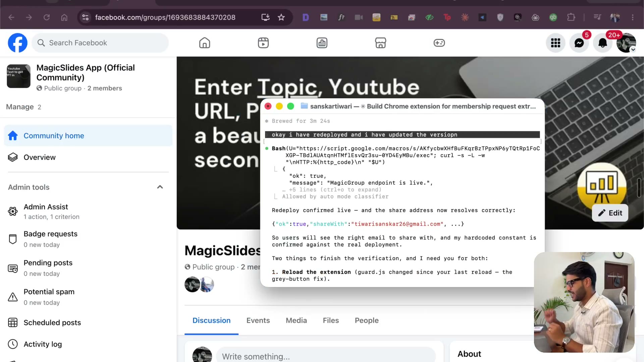This screenshot has width=644, height=362.
Task: Open Activity log
Action: click(88, 344)
